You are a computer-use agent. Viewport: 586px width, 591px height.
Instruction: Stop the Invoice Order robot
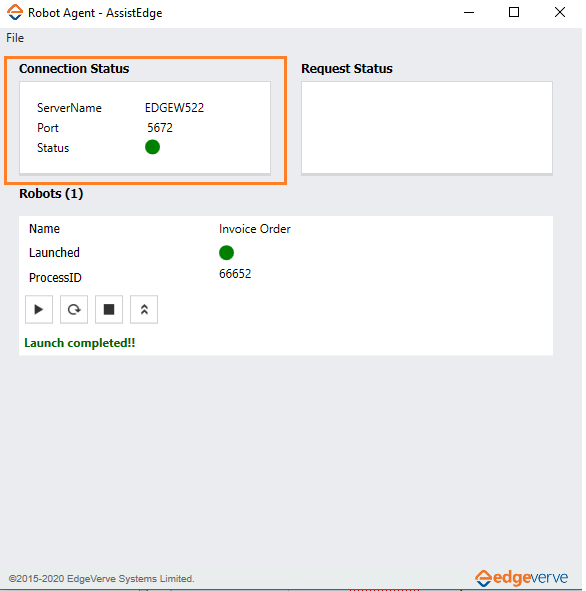(x=109, y=309)
